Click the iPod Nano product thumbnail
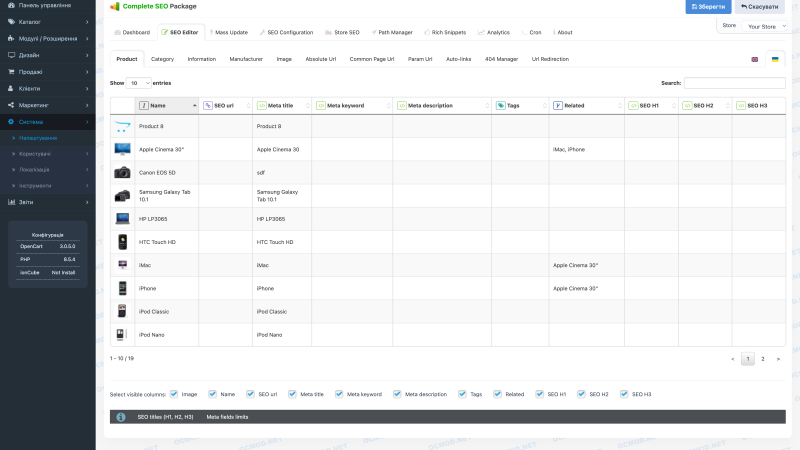Viewport: 800px width, 450px height. pyautogui.click(x=121, y=335)
